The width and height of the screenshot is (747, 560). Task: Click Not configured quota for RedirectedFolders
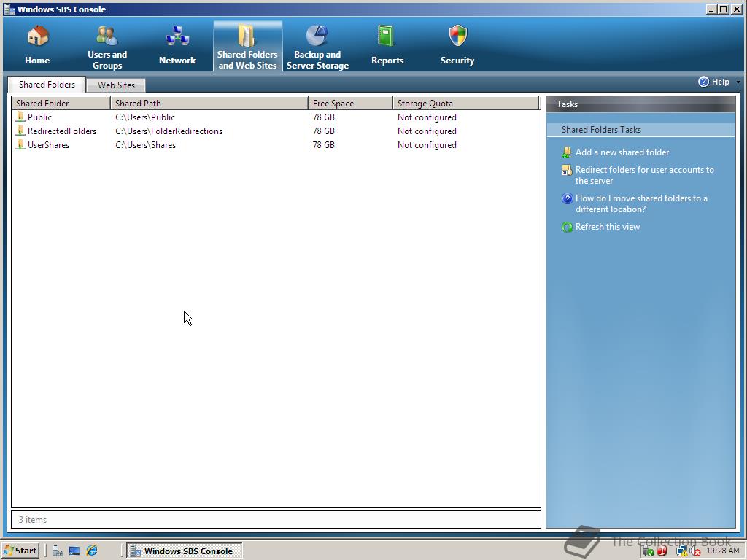(427, 131)
